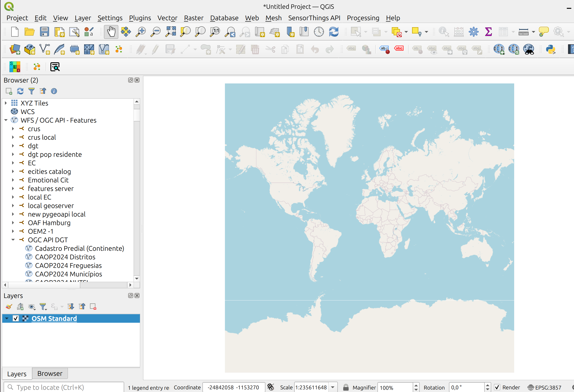Expand the XYZ Tiles node
This screenshot has height=392, width=574.
(x=6, y=103)
